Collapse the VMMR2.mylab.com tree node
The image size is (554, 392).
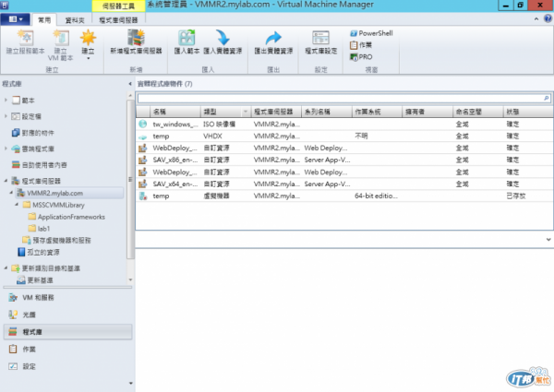[11, 193]
